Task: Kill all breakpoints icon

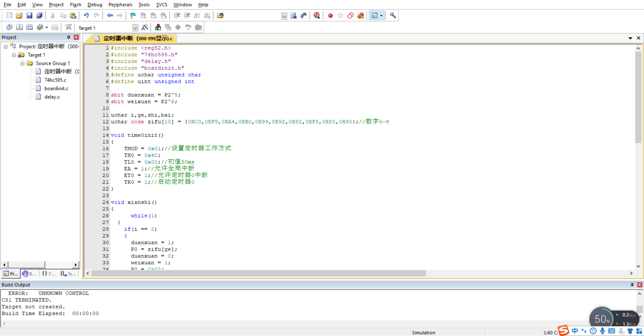Action: [361, 15]
